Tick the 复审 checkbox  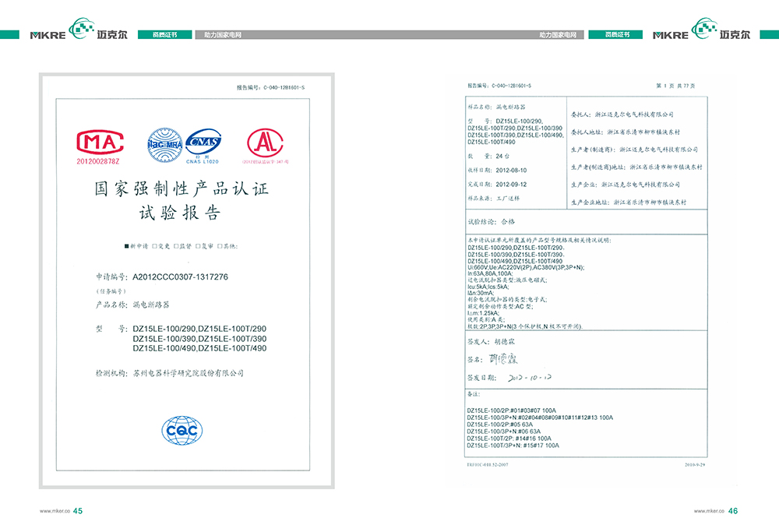198,246
